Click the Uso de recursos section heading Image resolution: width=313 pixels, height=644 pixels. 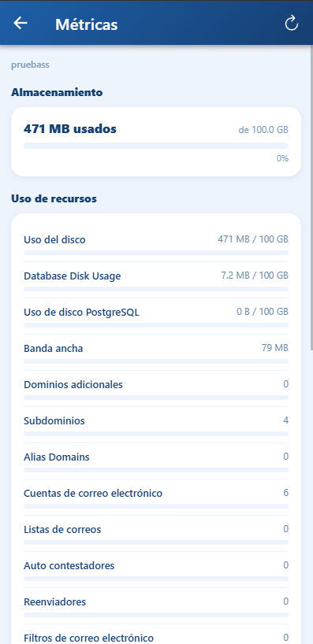(x=54, y=198)
